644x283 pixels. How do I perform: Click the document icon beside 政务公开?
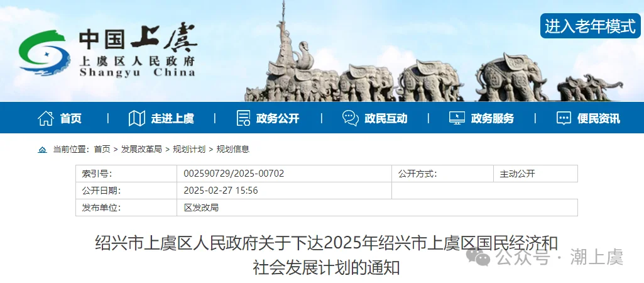click(x=243, y=118)
